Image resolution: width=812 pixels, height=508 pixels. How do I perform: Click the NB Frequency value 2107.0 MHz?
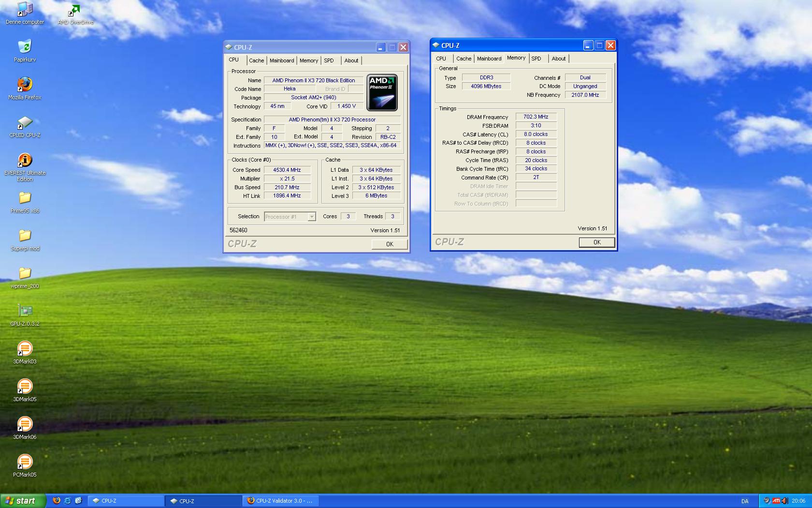click(x=585, y=95)
